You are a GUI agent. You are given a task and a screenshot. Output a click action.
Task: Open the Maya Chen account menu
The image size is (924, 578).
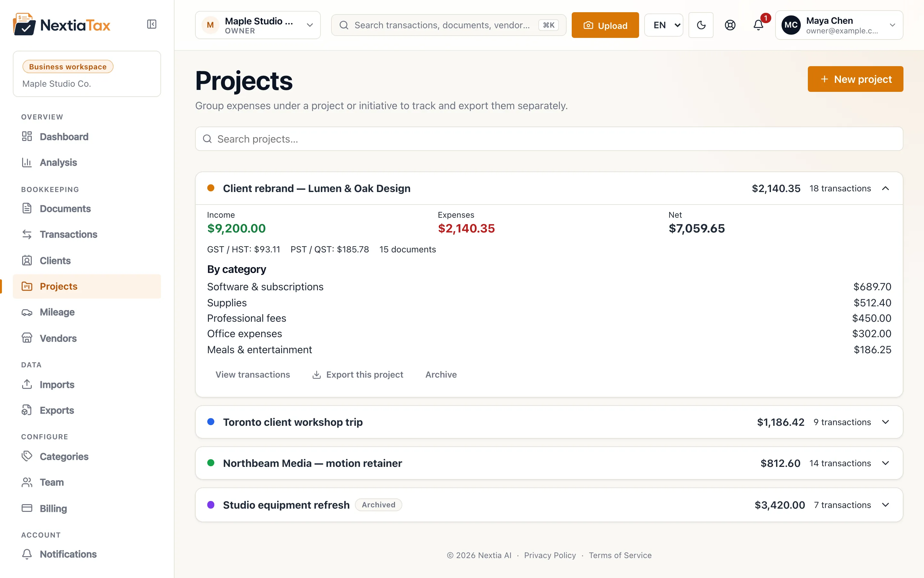point(839,25)
